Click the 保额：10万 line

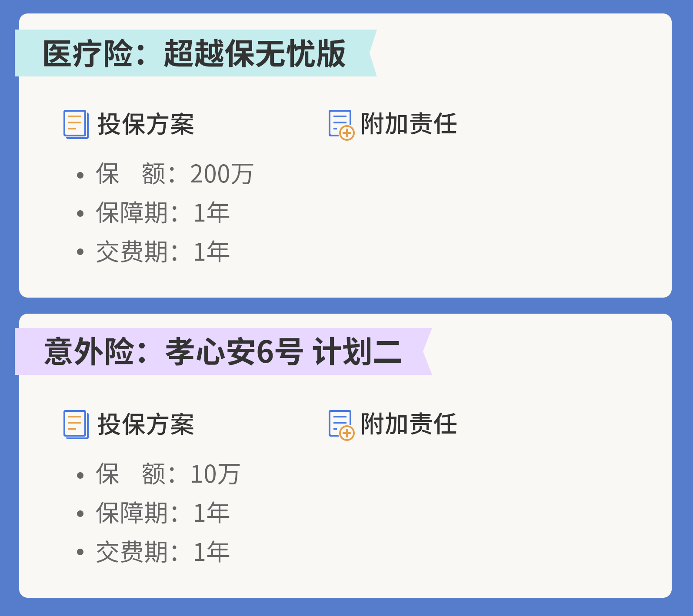[x=168, y=474]
